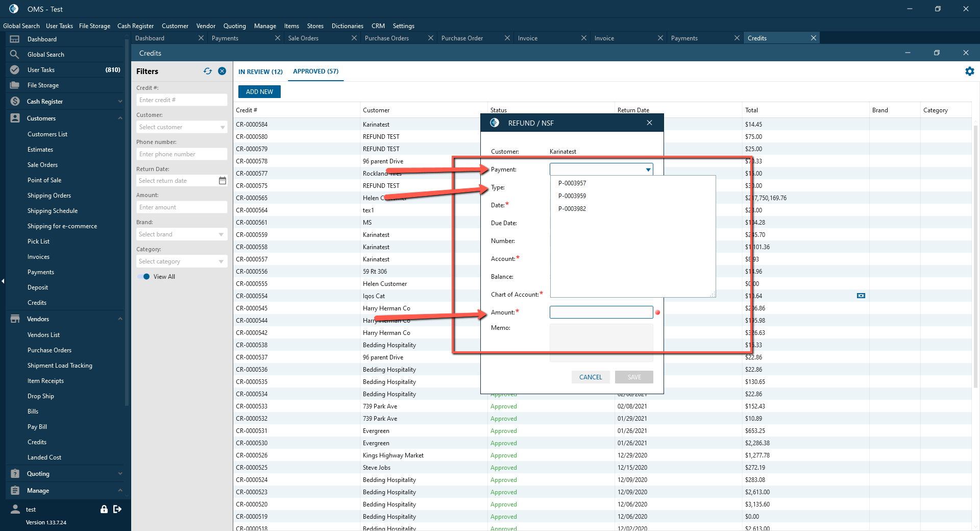
Task: Open Dashboard from the sidebar icon
Action: [15, 39]
